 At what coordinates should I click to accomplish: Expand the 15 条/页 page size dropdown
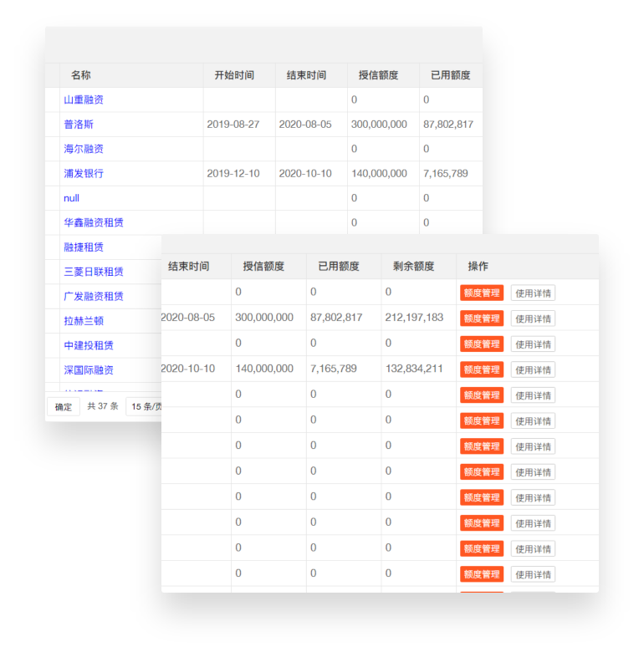point(144,407)
